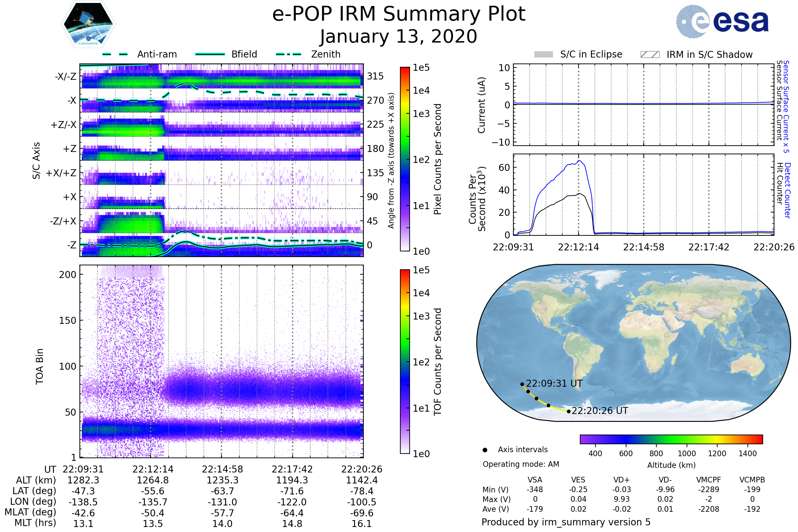Screen dimensions: 798x532
Task: Click the VMCPF voltage column header
Action: click(x=709, y=480)
